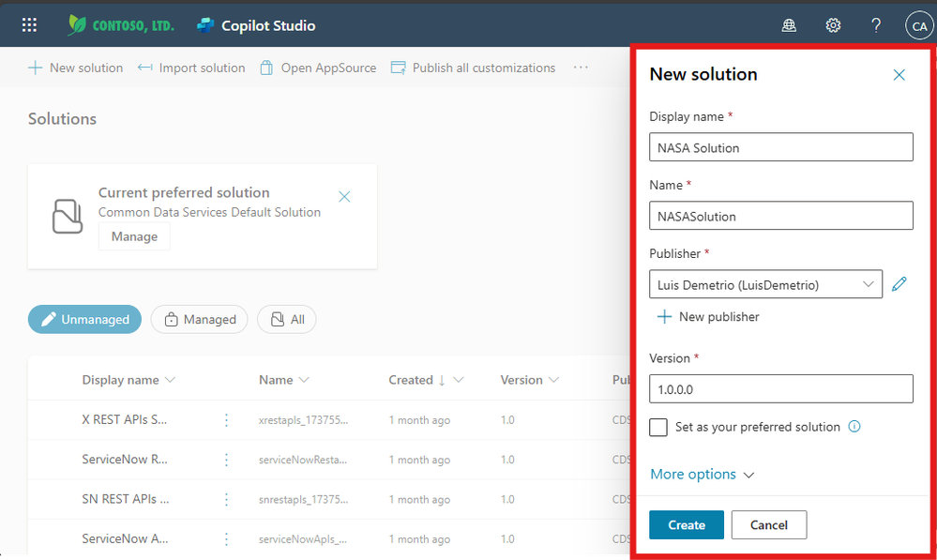
Task: Click Common Data Services Default Solution text
Action: point(209,212)
